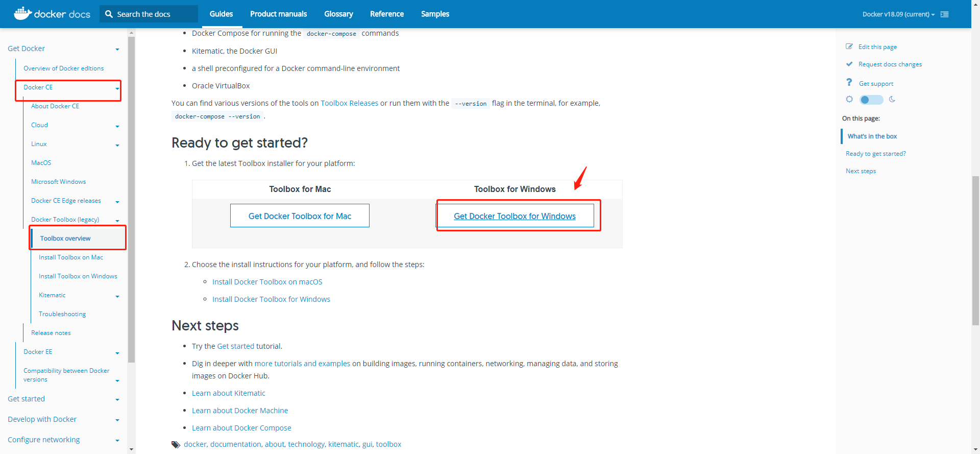This screenshot has width=980, height=454.
Task: Open the menu icon next to version selector
Action: tap(945, 14)
